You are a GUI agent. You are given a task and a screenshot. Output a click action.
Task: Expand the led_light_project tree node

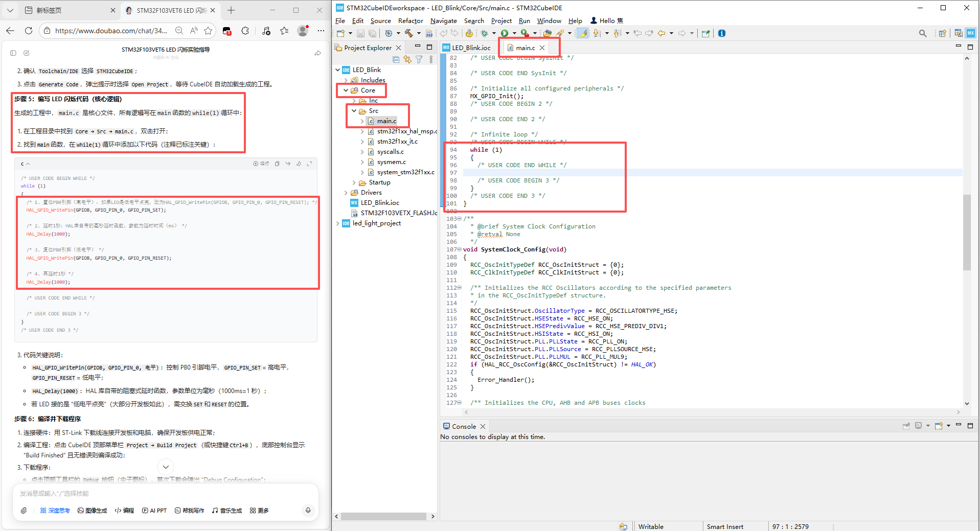click(337, 223)
